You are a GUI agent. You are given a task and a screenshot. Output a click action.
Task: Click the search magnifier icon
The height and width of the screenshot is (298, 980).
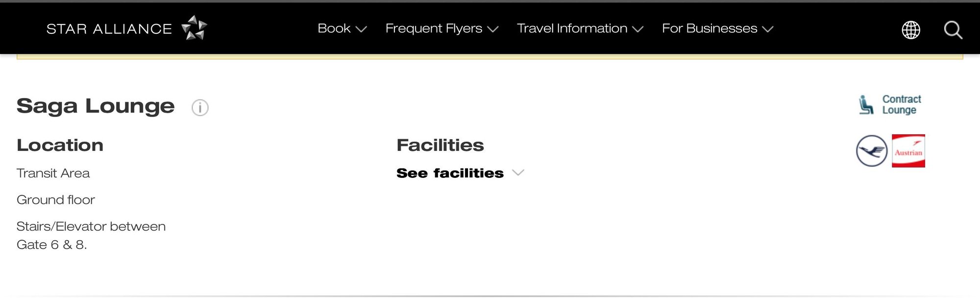[x=953, y=30]
